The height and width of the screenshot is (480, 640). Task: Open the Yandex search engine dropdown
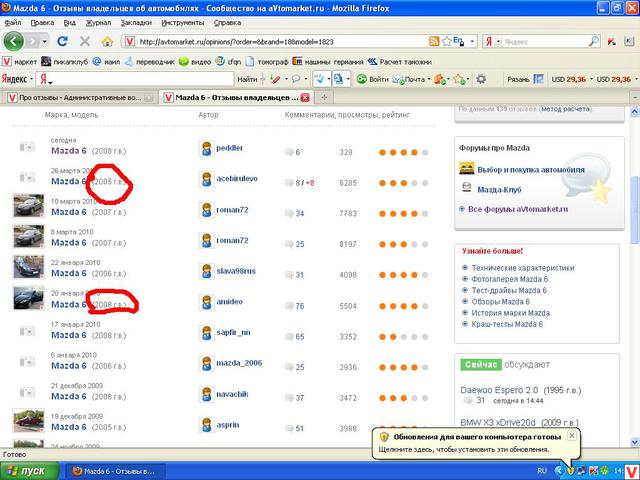(498, 42)
